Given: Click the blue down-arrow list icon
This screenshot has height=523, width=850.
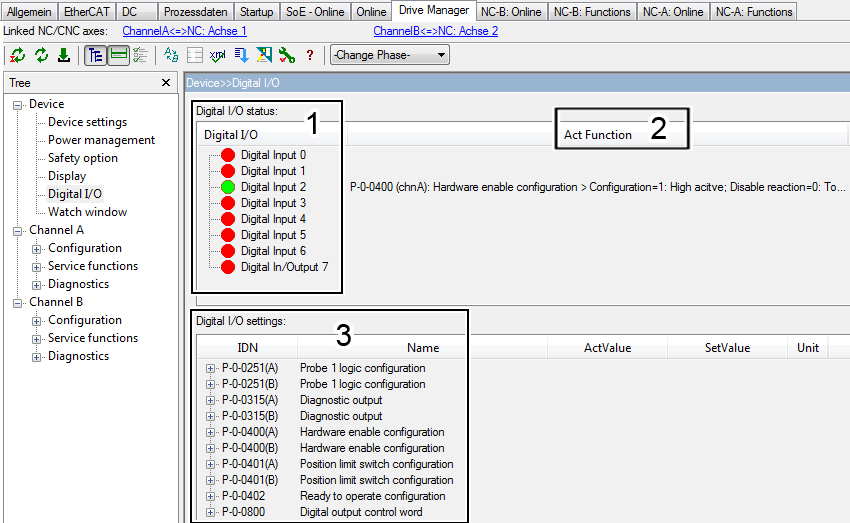Looking at the screenshot, I should (241, 55).
